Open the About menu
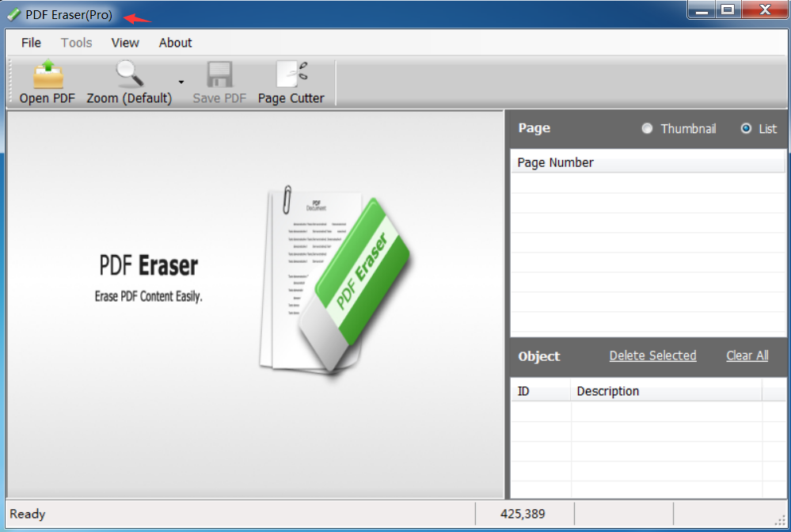 175,43
